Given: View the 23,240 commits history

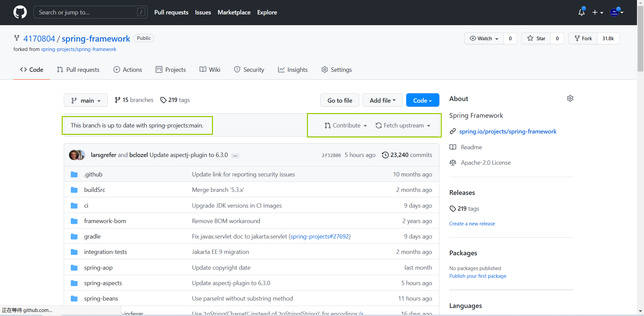Looking at the screenshot, I should (407, 155).
